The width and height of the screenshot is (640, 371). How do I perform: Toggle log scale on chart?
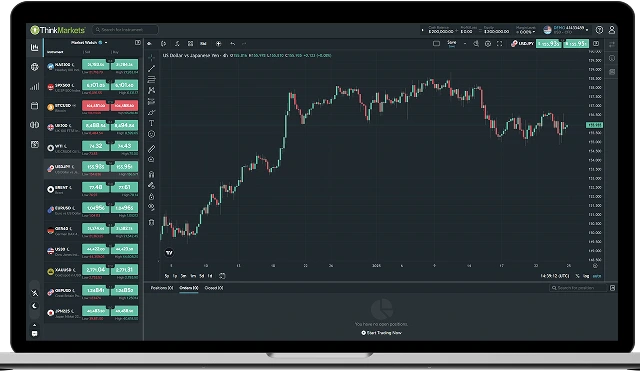pos(586,276)
